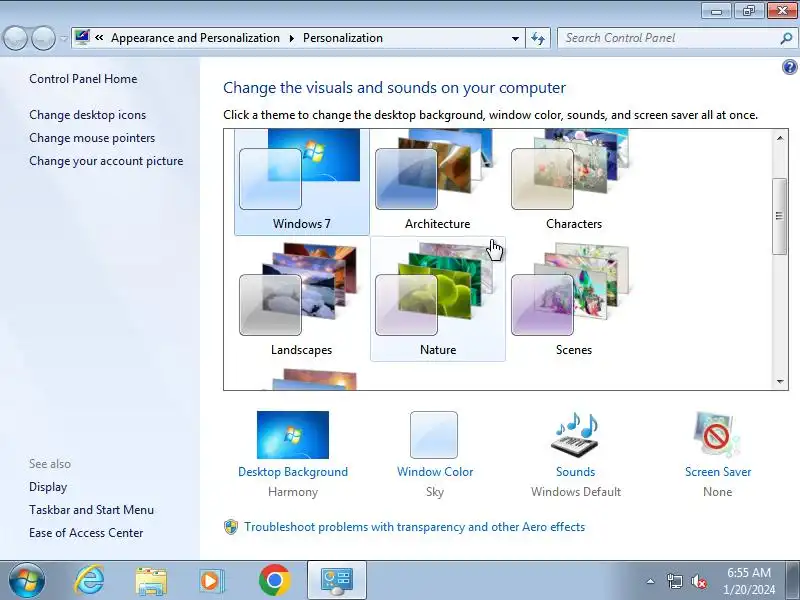Minimize the Personalization window
The height and width of the screenshot is (600, 800).
point(716,11)
